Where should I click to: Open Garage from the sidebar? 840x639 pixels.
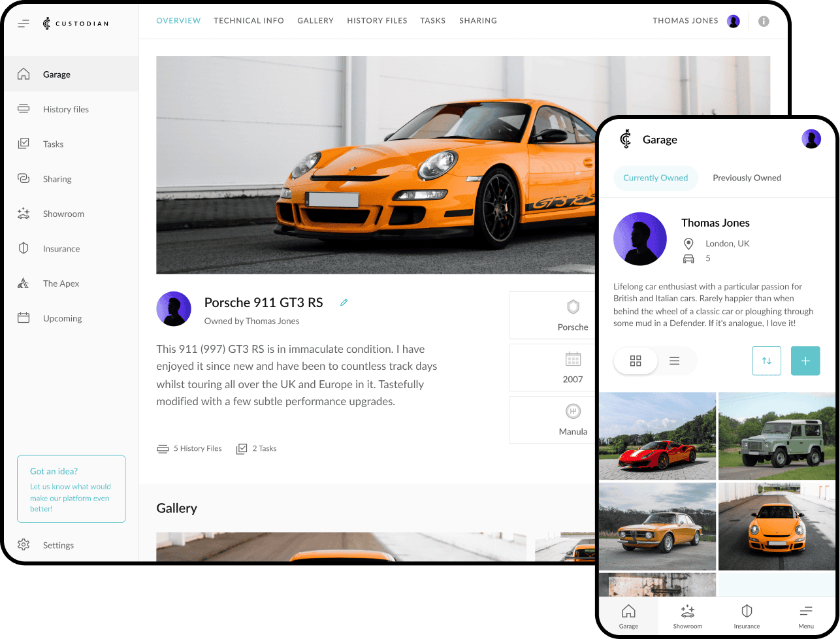tap(71, 74)
